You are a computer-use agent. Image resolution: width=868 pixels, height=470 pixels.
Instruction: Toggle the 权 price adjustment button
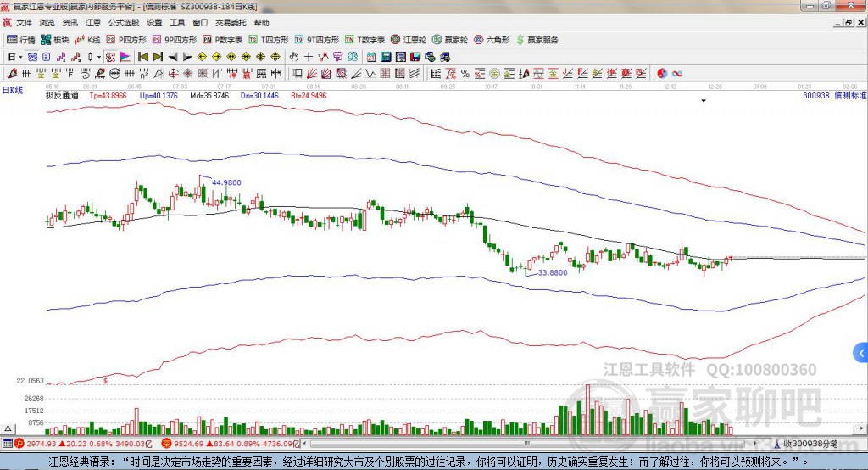110,57
